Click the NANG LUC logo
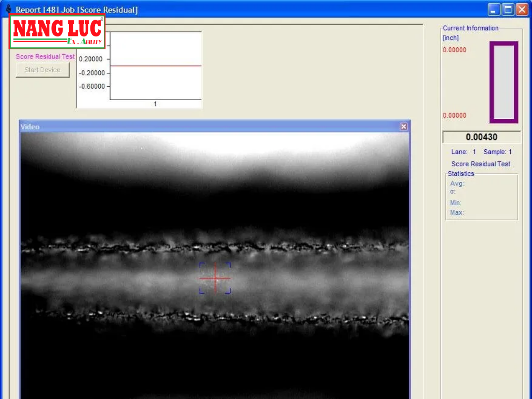This screenshot has width=532, height=399. tap(57, 31)
